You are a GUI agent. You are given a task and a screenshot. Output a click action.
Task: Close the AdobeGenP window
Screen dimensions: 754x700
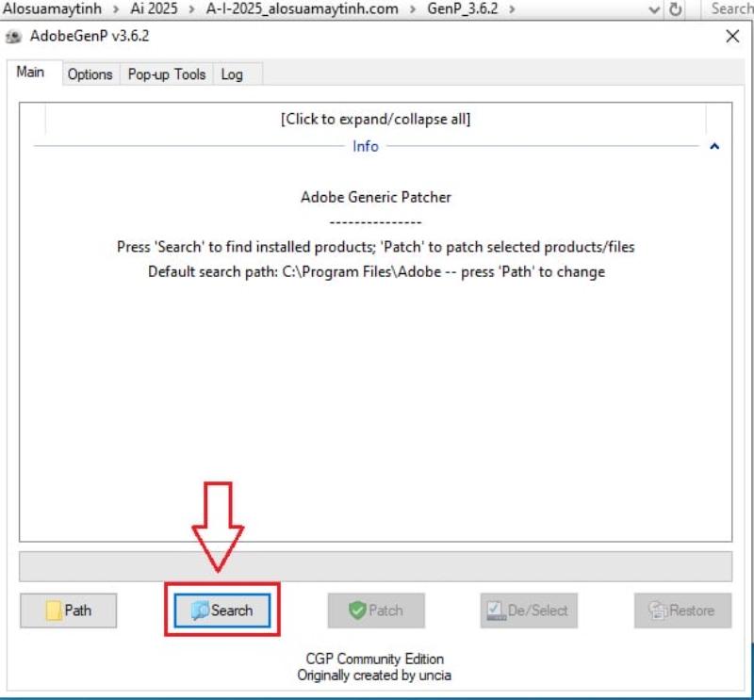click(731, 37)
